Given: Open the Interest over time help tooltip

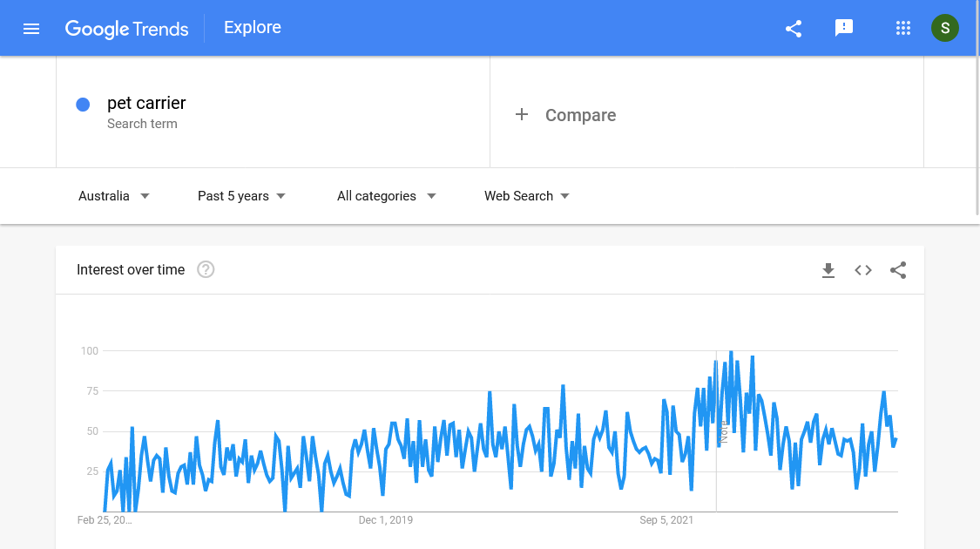Looking at the screenshot, I should [205, 269].
